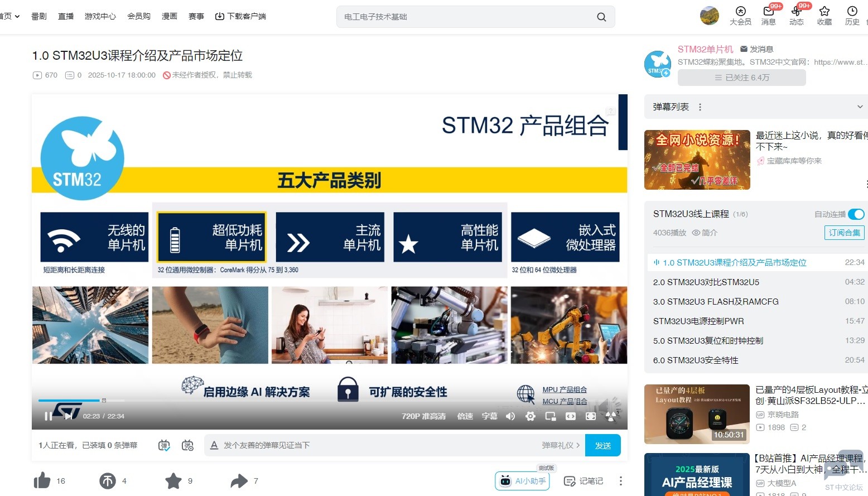This screenshot has height=496, width=868.
Task: Select episode STM32U3电源控制PWR
Action: pyautogui.click(x=759, y=321)
